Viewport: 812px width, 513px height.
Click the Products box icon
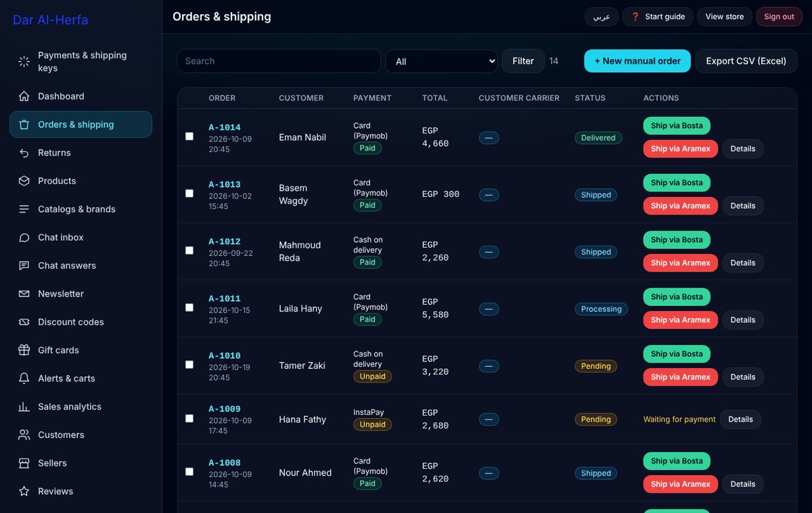[24, 181]
